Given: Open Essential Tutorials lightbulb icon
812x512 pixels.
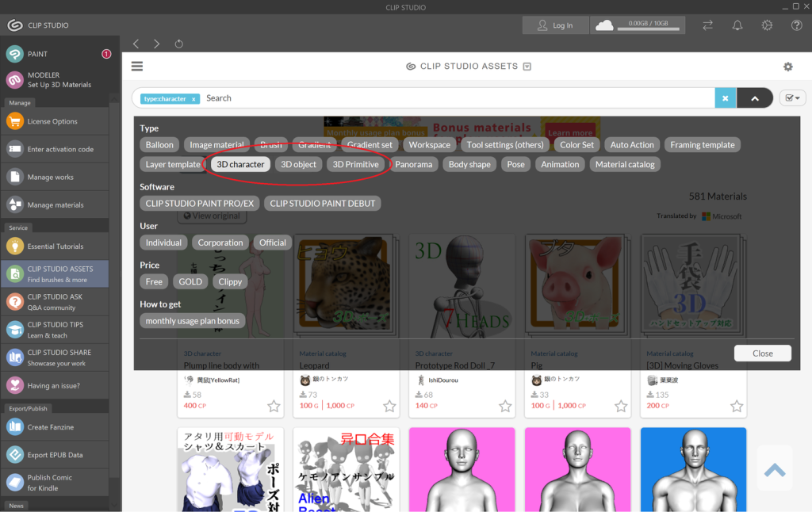Looking at the screenshot, I should (x=15, y=246).
